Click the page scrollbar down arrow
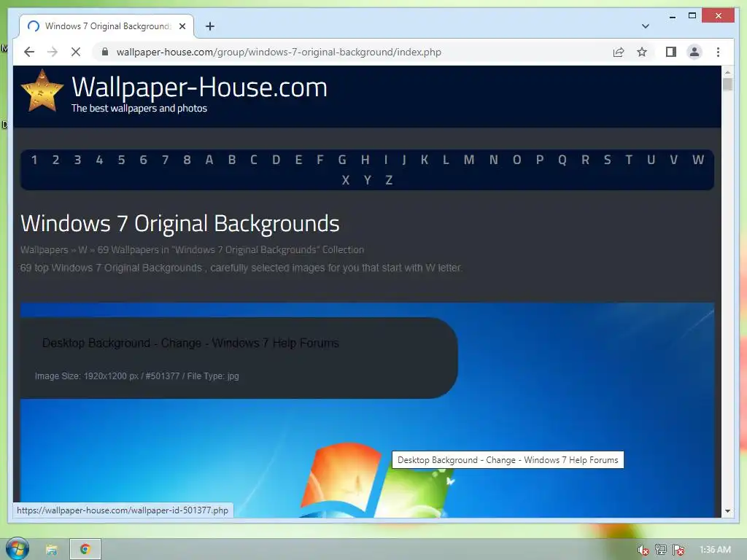This screenshot has width=747, height=560. [727, 511]
